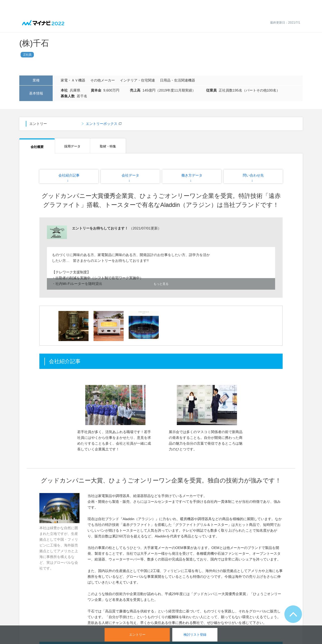
Task: Click the 従業員 正社員数195名 value
Action: [x=243, y=91]
